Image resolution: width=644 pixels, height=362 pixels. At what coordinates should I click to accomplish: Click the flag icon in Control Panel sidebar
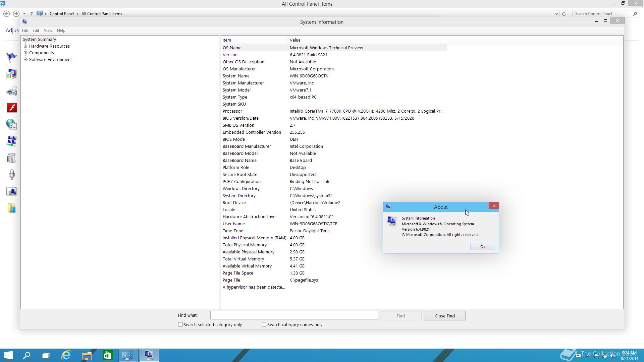point(11,57)
